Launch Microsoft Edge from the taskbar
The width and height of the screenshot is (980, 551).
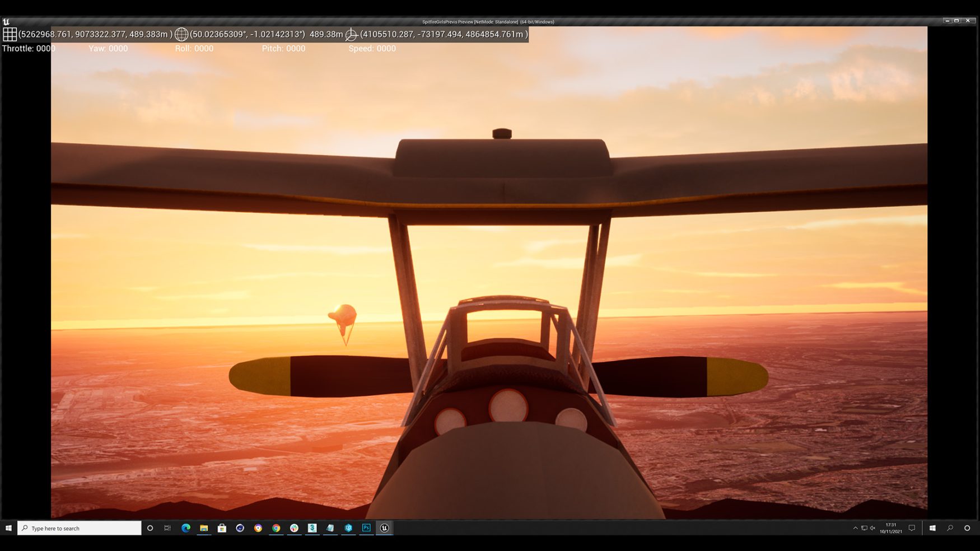[186, 528]
